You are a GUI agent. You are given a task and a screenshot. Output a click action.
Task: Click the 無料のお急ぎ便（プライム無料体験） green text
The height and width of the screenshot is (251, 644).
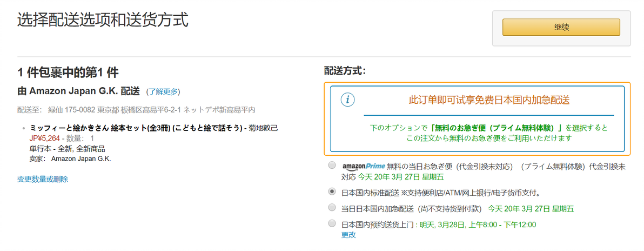click(x=496, y=128)
